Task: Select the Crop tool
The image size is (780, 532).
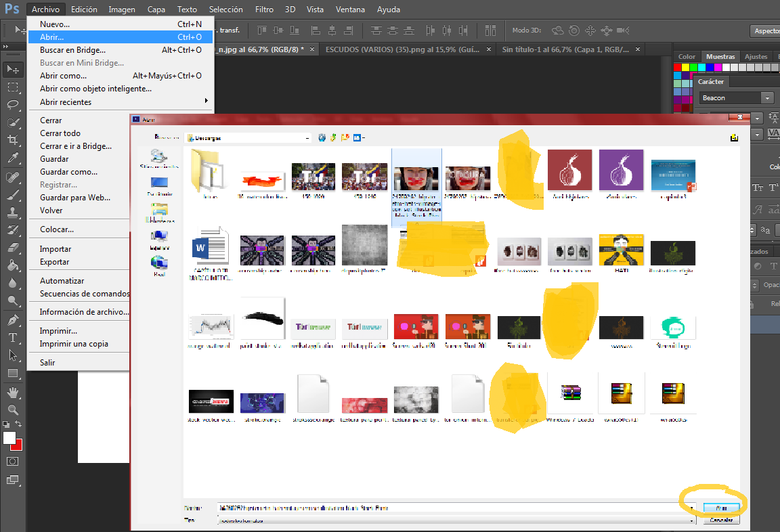Action: tap(13, 139)
